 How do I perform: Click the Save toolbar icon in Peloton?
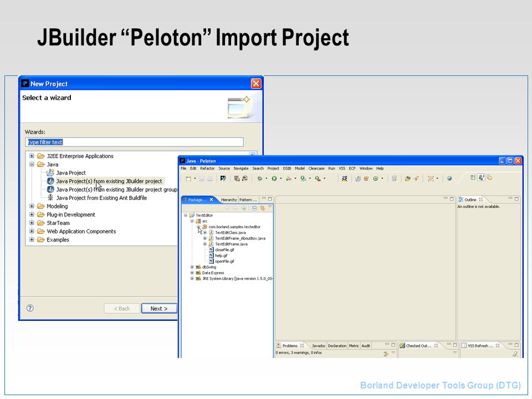click(x=202, y=178)
